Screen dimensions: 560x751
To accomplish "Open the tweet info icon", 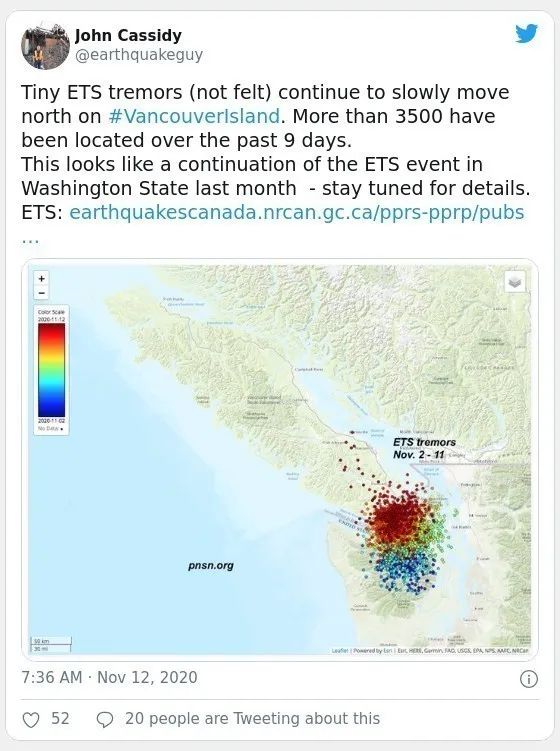I will tap(529, 679).
